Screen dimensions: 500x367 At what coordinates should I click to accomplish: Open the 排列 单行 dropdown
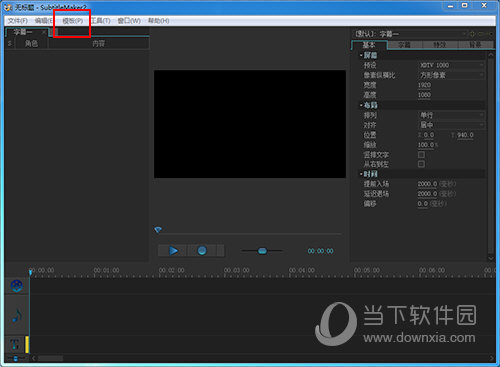click(451, 115)
